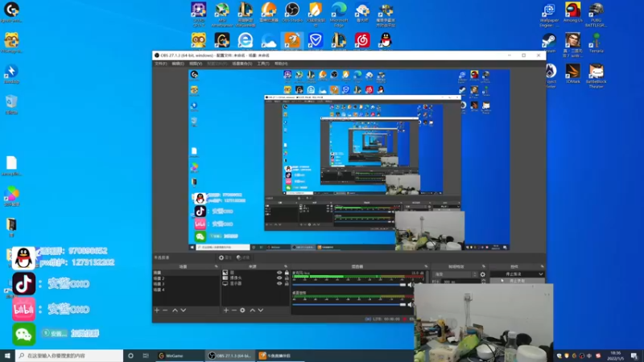This screenshot has height=362, width=644.
Task: Pop out the 转场特效 dock panel
Action: click(484, 266)
